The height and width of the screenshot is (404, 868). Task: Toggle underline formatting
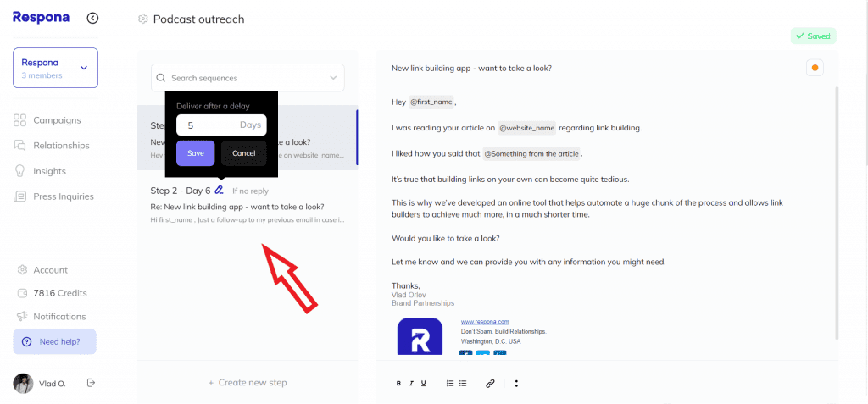click(424, 383)
